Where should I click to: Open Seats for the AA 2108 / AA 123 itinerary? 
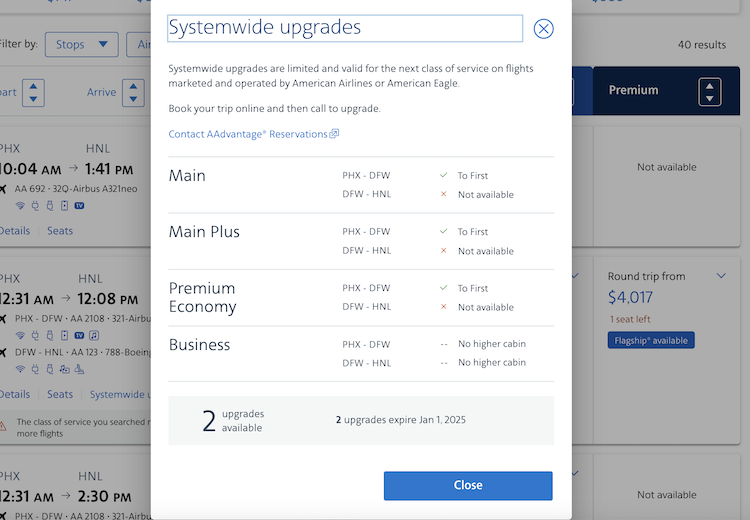pos(60,394)
